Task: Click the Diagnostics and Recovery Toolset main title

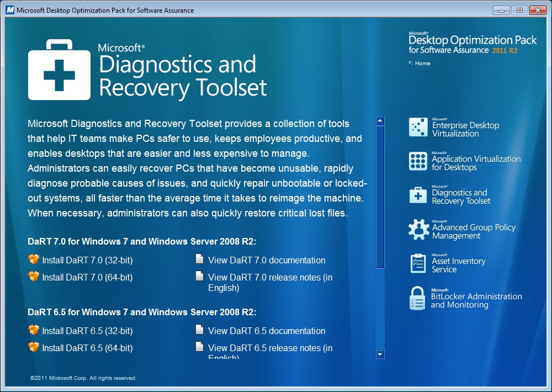Action: [x=182, y=71]
